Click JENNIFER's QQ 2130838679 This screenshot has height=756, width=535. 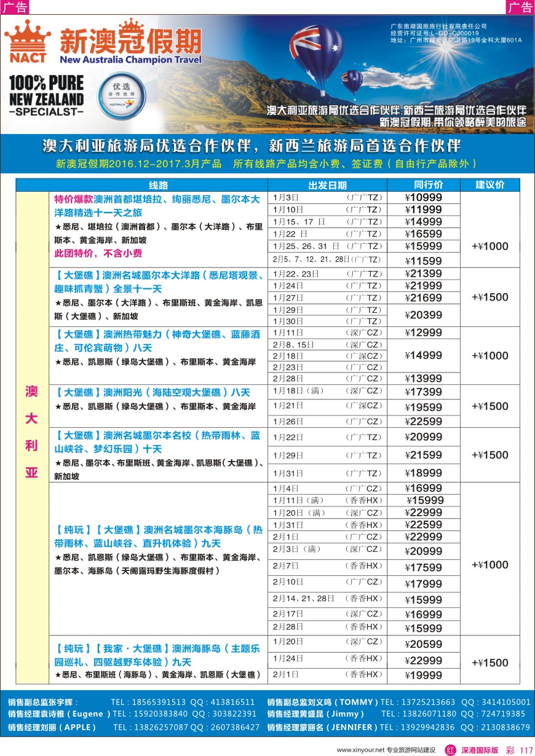pos(504,727)
